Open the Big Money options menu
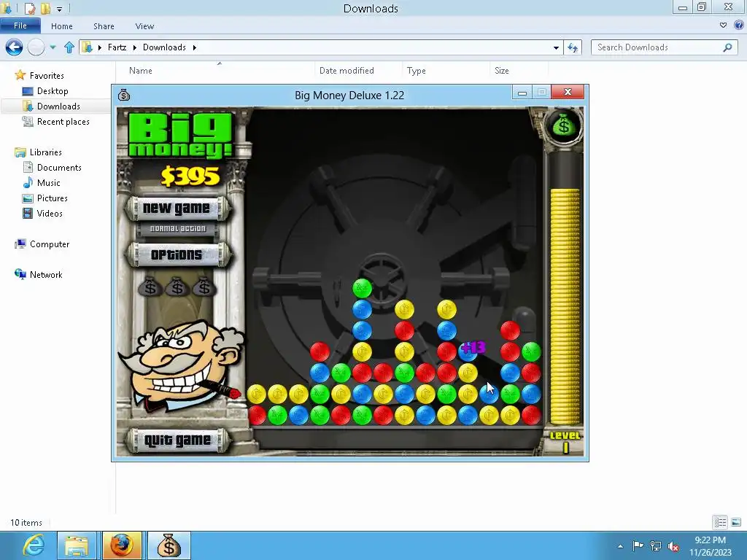This screenshot has width=747, height=560. [177, 254]
